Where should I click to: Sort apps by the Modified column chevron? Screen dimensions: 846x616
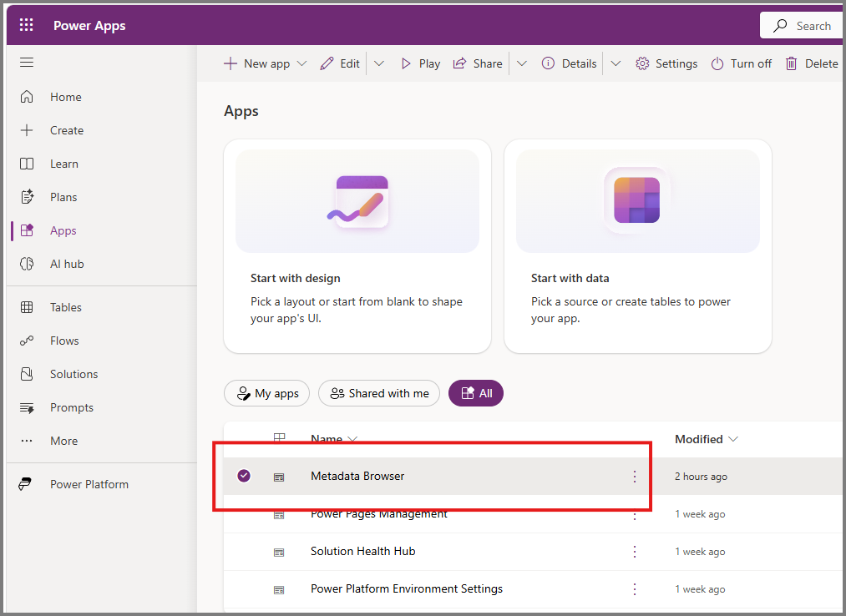click(733, 439)
